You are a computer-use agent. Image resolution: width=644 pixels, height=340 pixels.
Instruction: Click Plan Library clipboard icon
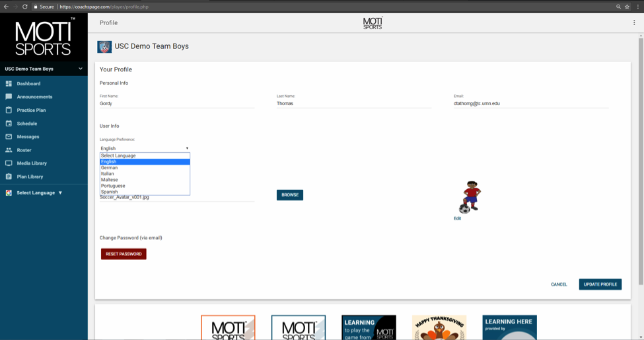(x=9, y=177)
